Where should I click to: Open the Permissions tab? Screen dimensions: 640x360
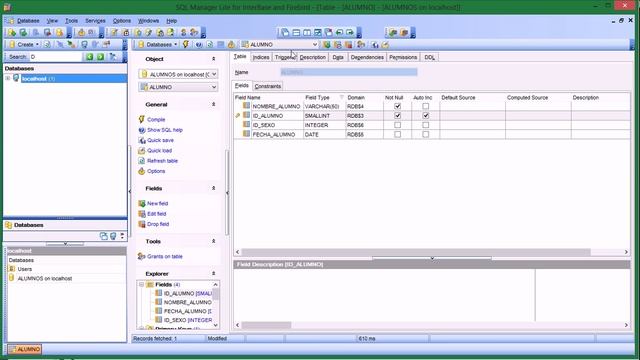403,57
